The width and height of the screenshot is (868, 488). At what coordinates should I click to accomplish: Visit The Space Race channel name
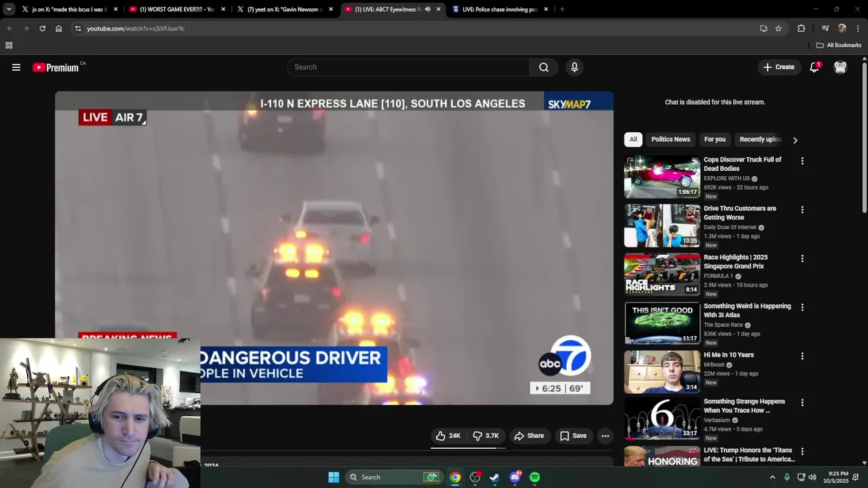[723, 325]
